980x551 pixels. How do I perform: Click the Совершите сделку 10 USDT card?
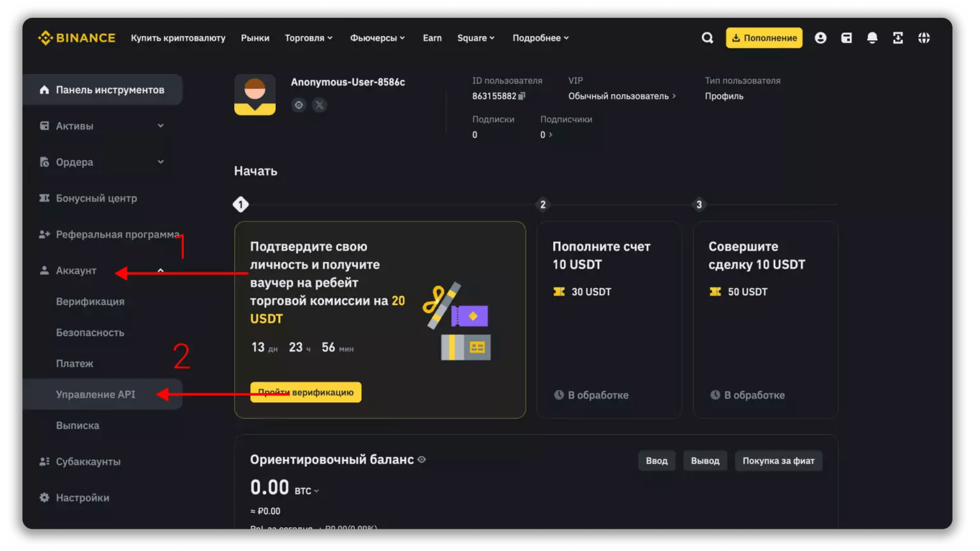click(766, 320)
